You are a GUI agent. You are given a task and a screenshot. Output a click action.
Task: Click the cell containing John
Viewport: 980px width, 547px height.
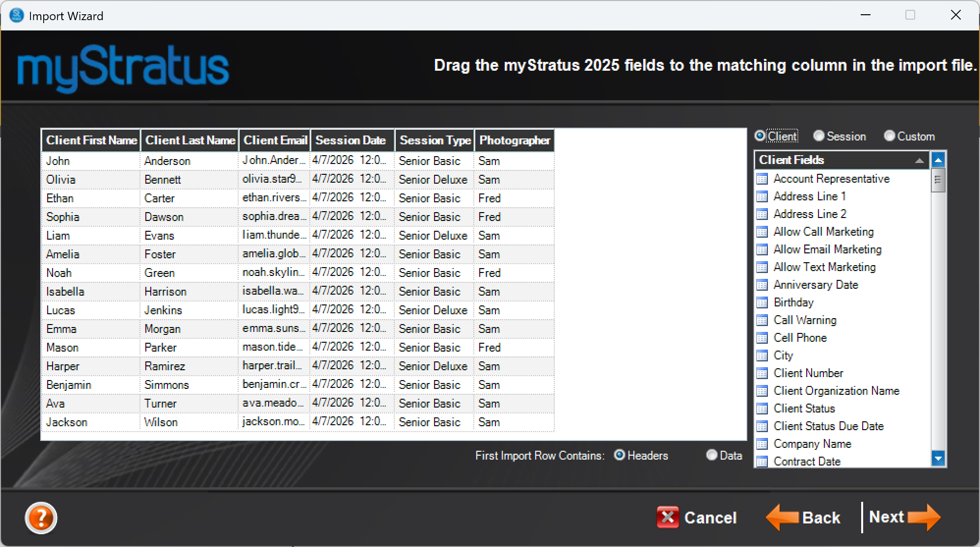[x=91, y=161]
